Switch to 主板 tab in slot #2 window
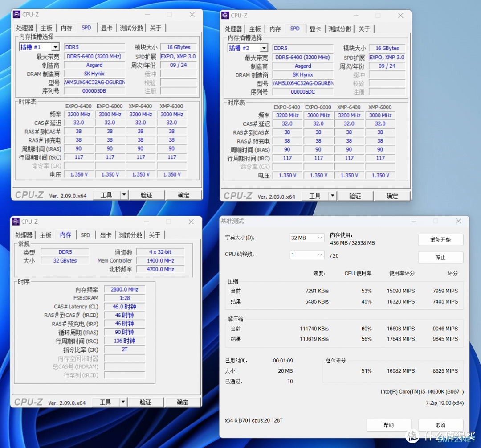 tap(255, 29)
